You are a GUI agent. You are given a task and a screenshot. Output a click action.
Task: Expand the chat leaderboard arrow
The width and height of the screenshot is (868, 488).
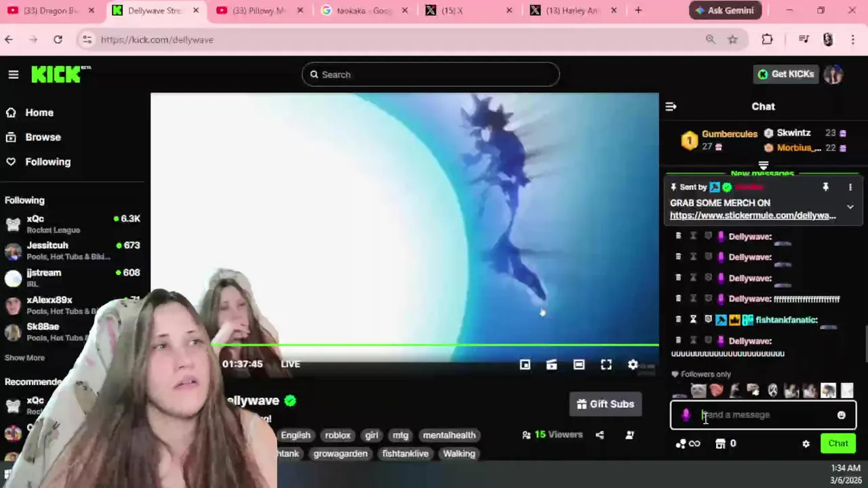[763, 165]
